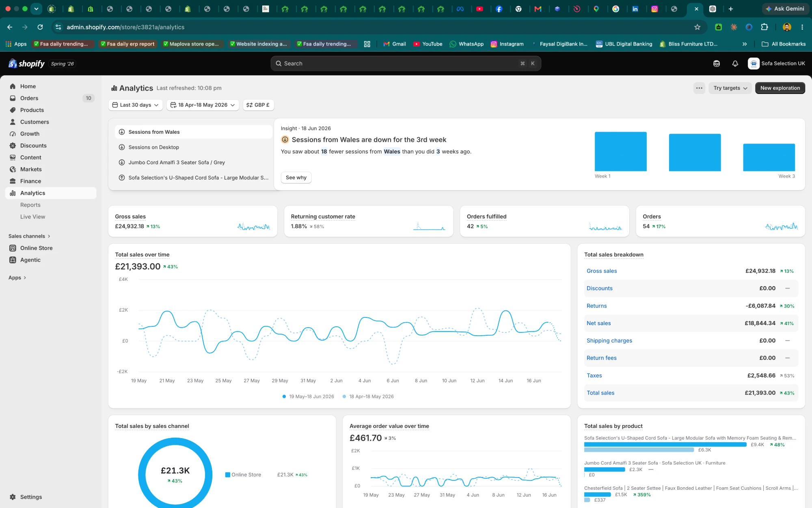Expand the Sales channels section

click(x=29, y=236)
